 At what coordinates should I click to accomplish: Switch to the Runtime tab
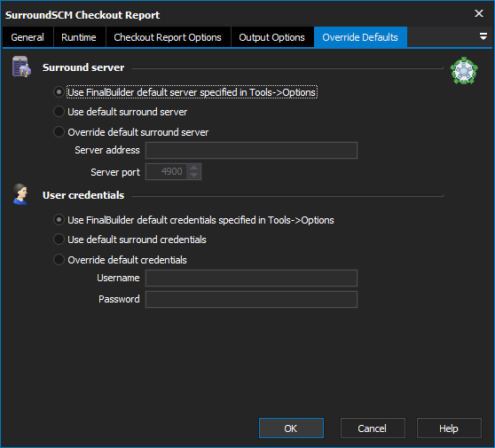click(79, 37)
